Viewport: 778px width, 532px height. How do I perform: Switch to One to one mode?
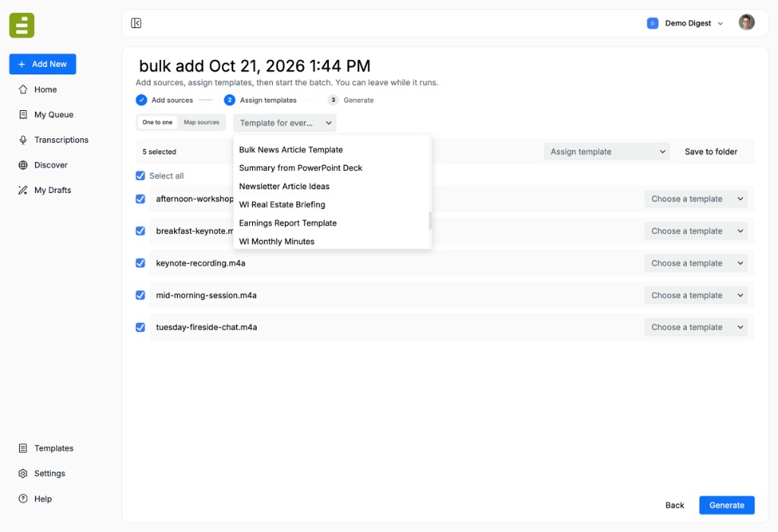pos(157,122)
